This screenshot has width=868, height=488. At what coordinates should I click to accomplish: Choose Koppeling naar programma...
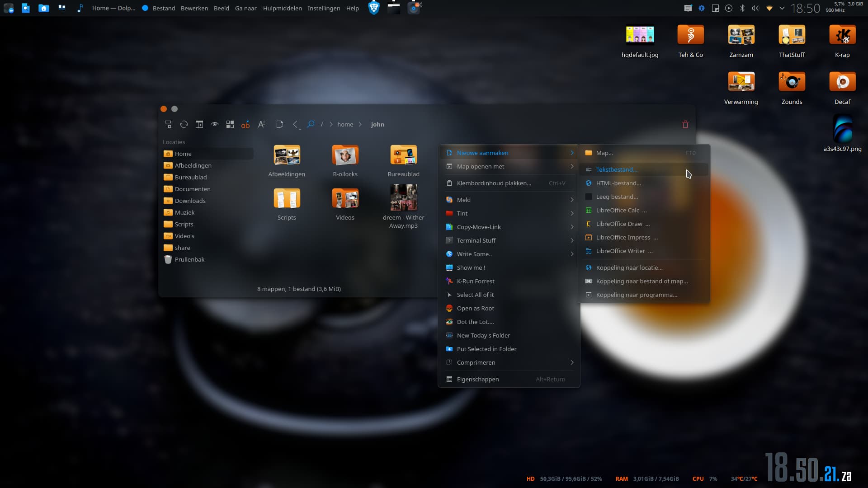644,295
